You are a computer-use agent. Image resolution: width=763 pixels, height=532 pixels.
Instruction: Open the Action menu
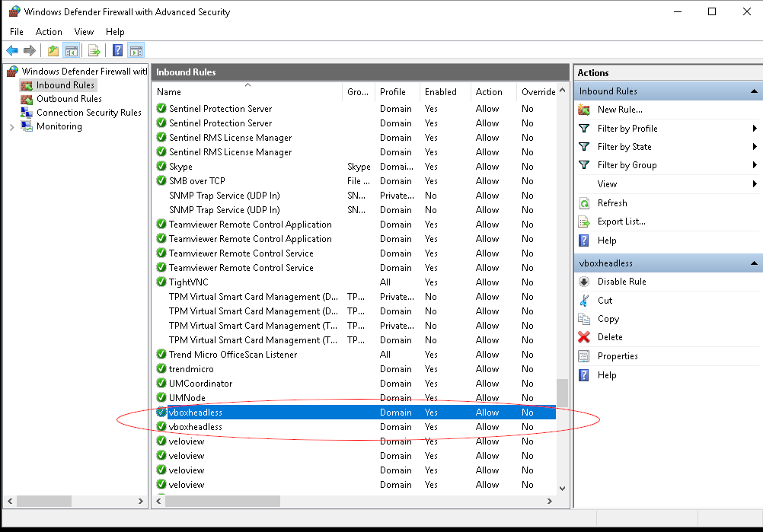[x=49, y=32]
